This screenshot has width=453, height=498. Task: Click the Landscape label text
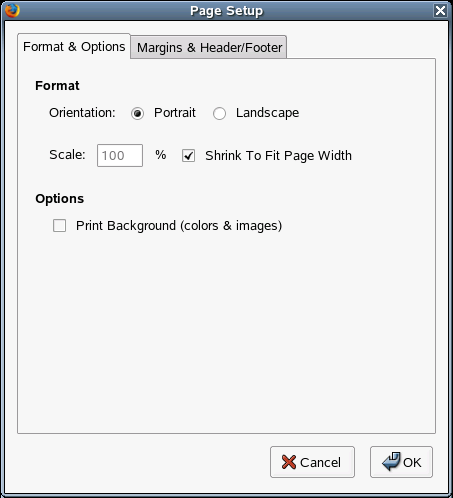(x=267, y=113)
